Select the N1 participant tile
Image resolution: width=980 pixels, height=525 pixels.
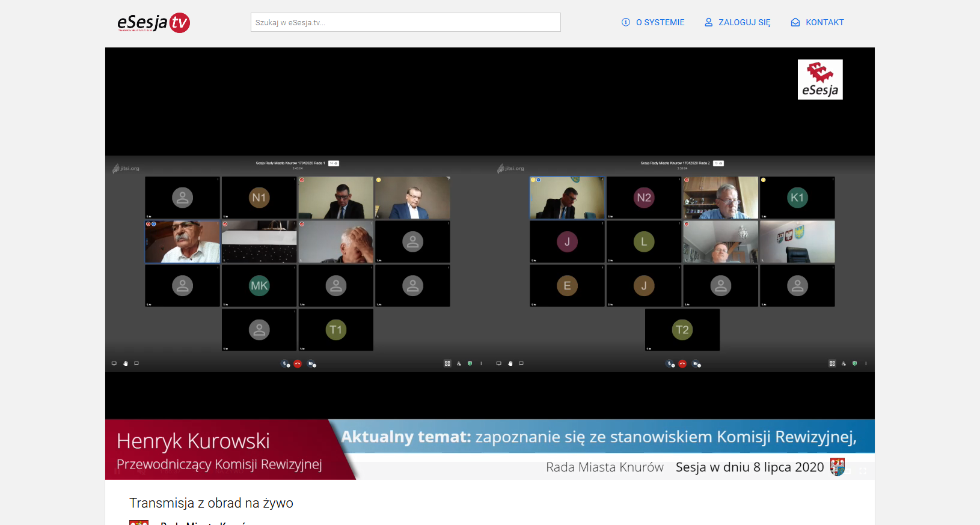(259, 198)
